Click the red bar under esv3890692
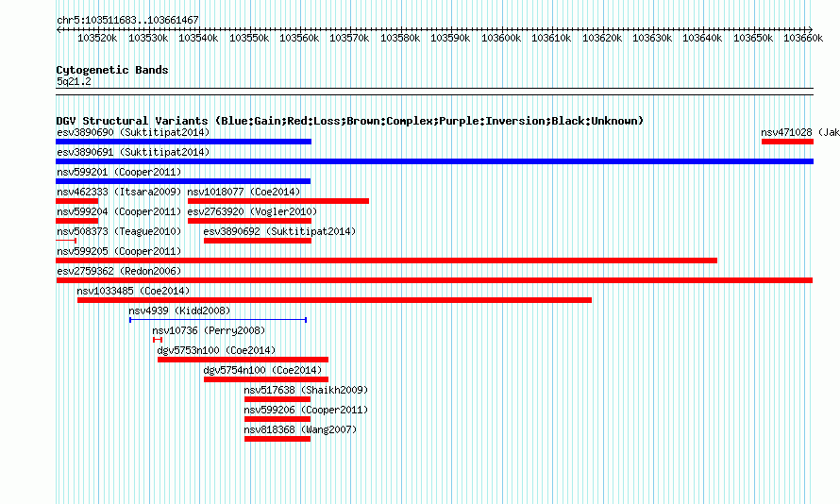840x504 pixels. [x=258, y=241]
